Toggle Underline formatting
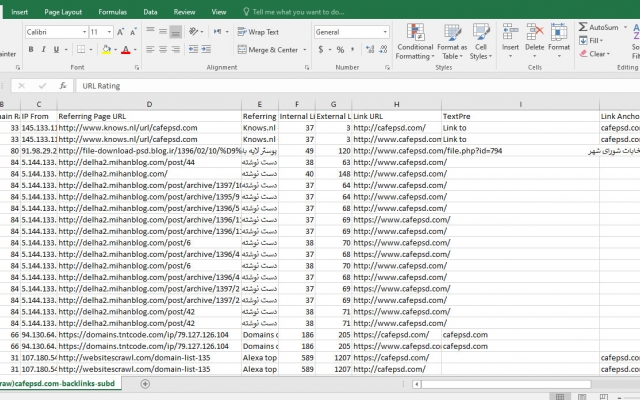The height and width of the screenshot is (400, 640). (56, 50)
